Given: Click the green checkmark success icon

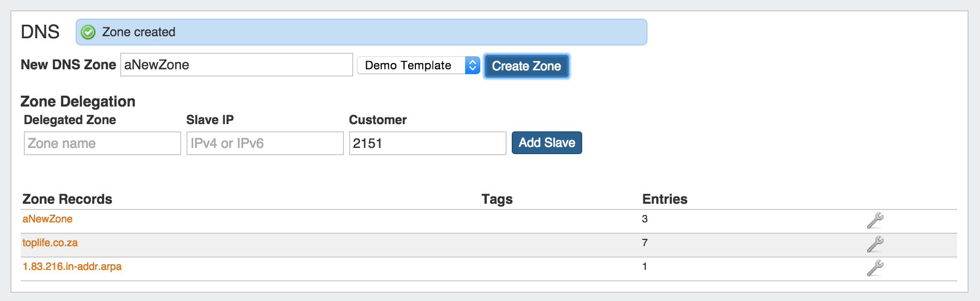Looking at the screenshot, I should point(89,32).
